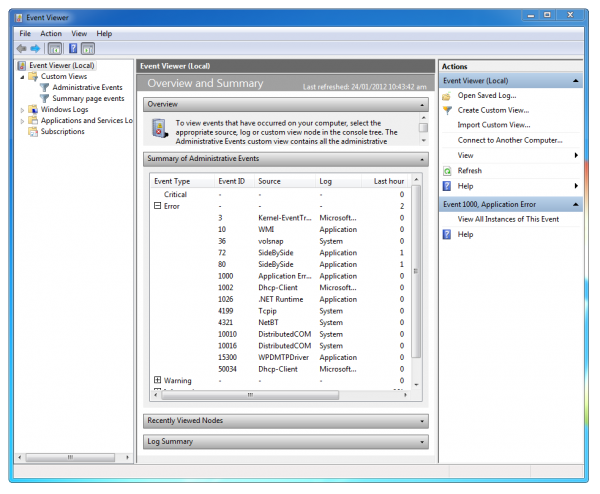Viewport: 600px width, 494px height.
Task: Click the Show/Hide Action Pane toolbar icon
Action: click(87, 48)
